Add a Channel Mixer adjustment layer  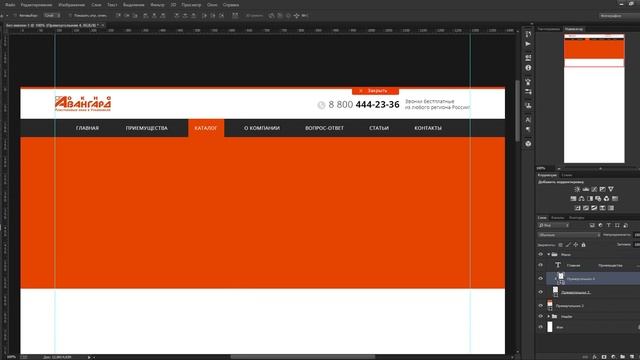click(x=607, y=199)
